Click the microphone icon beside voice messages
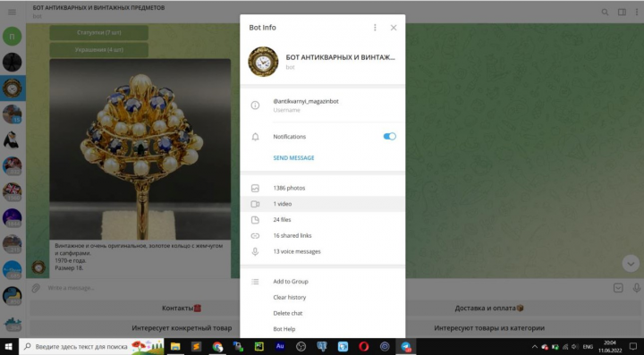 (255, 251)
